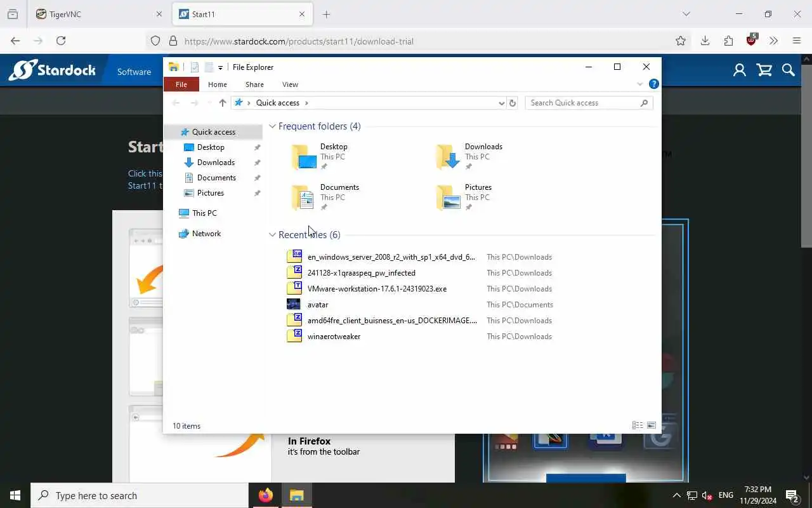This screenshot has height=508, width=812.
Task: Open the Windows Start menu
Action: click(15, 495)
